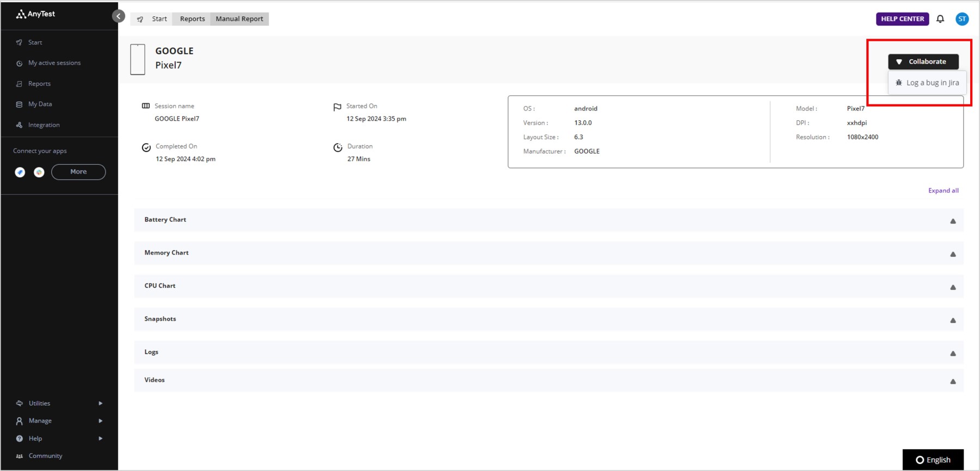
Task: Click the start time 12 Sep 2024 3:35 pm
Action: pos(376,119)
